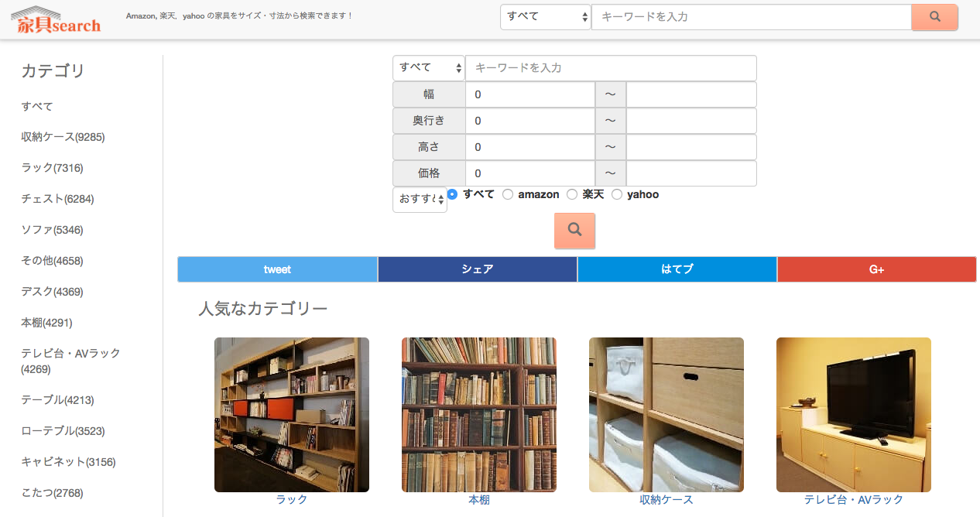
Task: Select the amazon radio button
Action: [x=508, y=193]
